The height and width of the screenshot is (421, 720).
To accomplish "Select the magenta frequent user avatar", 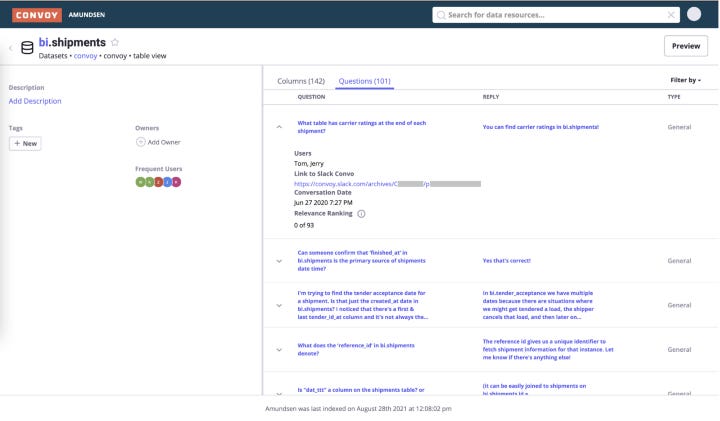I will click(x=176, y=182).
